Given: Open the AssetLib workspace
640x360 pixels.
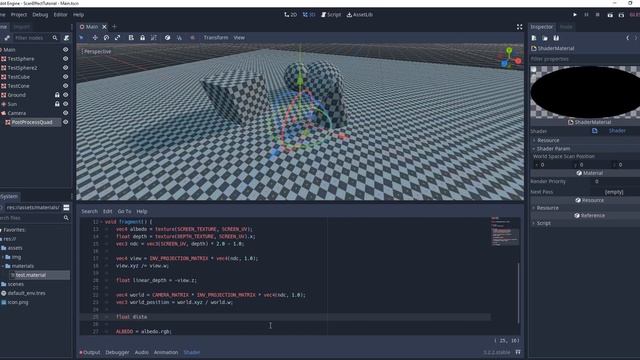Looking at the screenshot, I should pos(360,15).
